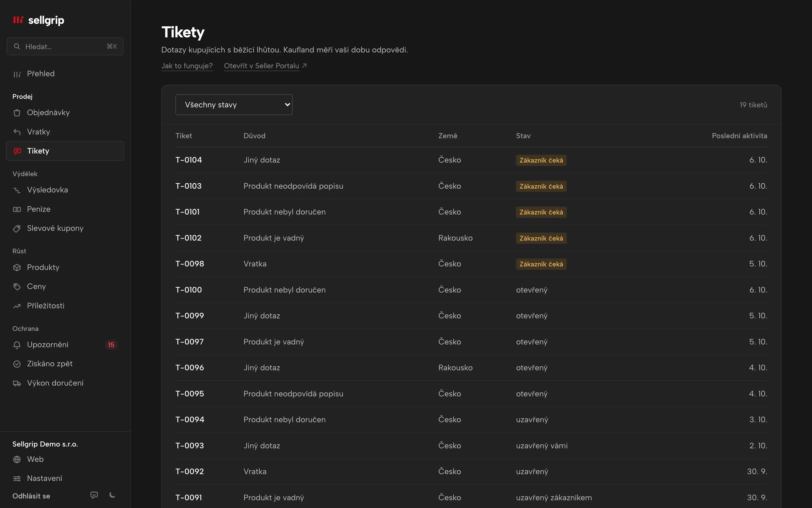Click the Tikety chat bubble icon
This screenshot has width=812, height=508.
[17, 151]
